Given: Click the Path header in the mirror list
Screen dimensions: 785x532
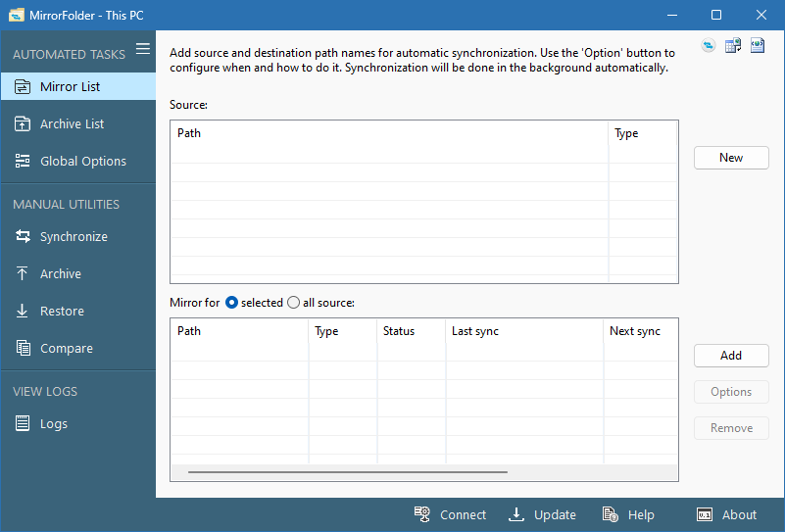Looking at the screenshot, I should click(x=240, y=331).
